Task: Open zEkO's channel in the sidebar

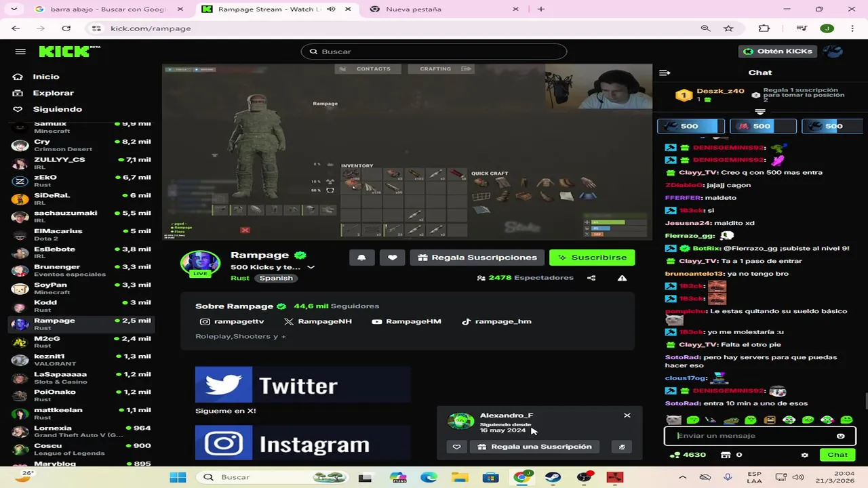Action: 81,181
